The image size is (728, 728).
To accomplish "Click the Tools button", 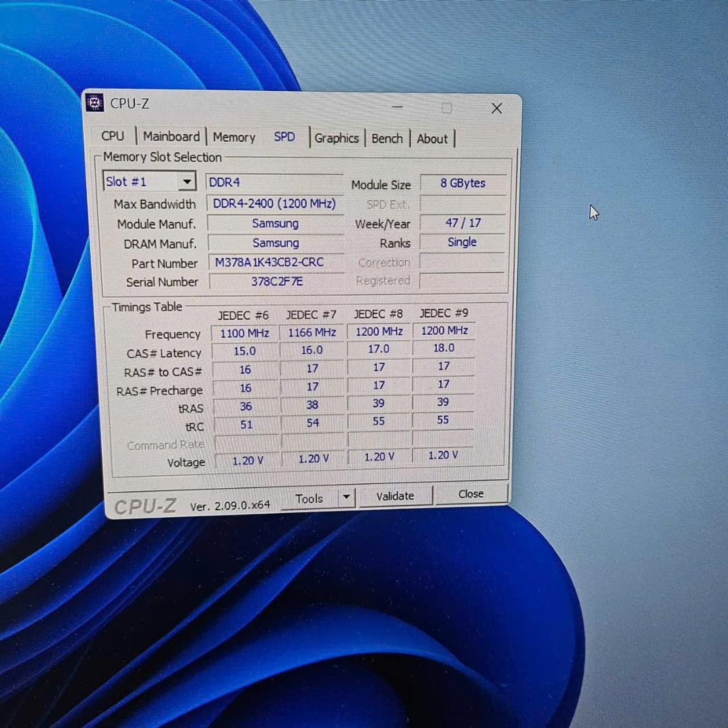I will coord(309,499).
